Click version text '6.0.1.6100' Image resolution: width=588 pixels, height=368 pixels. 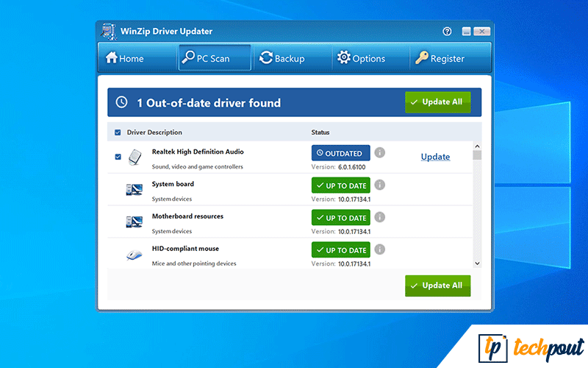click(352, 167)
